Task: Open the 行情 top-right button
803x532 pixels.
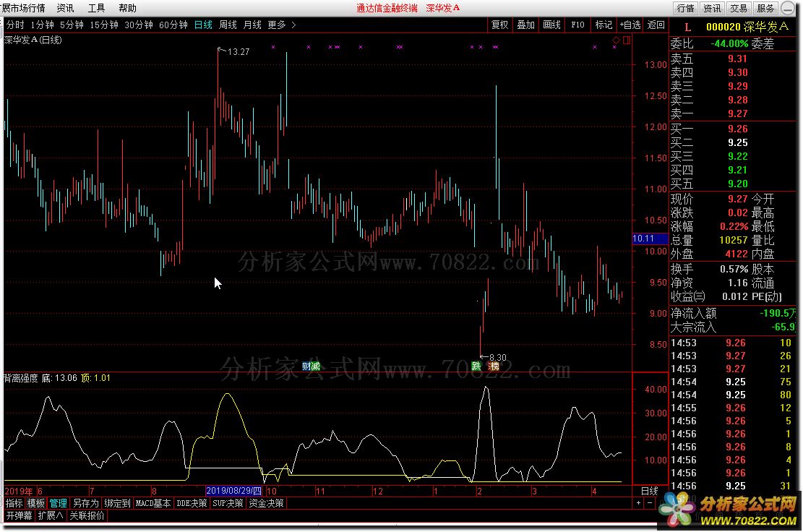Action: tap(686, 8)
